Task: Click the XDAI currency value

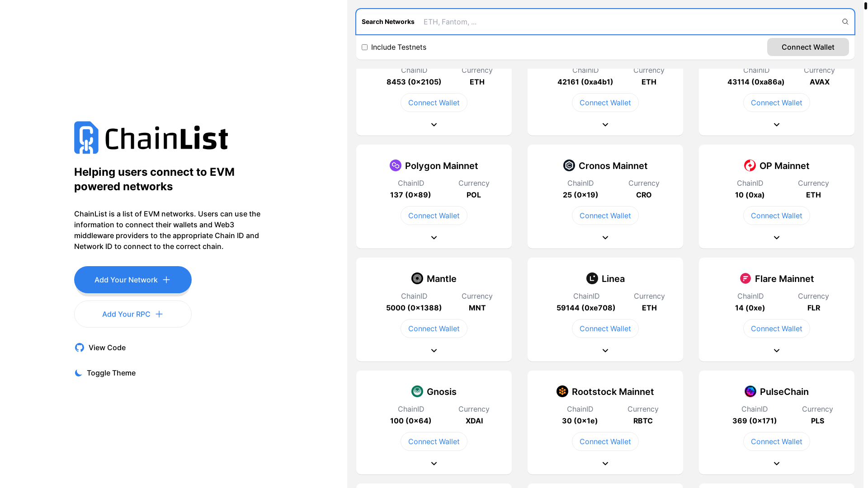Action: (474, 421)
